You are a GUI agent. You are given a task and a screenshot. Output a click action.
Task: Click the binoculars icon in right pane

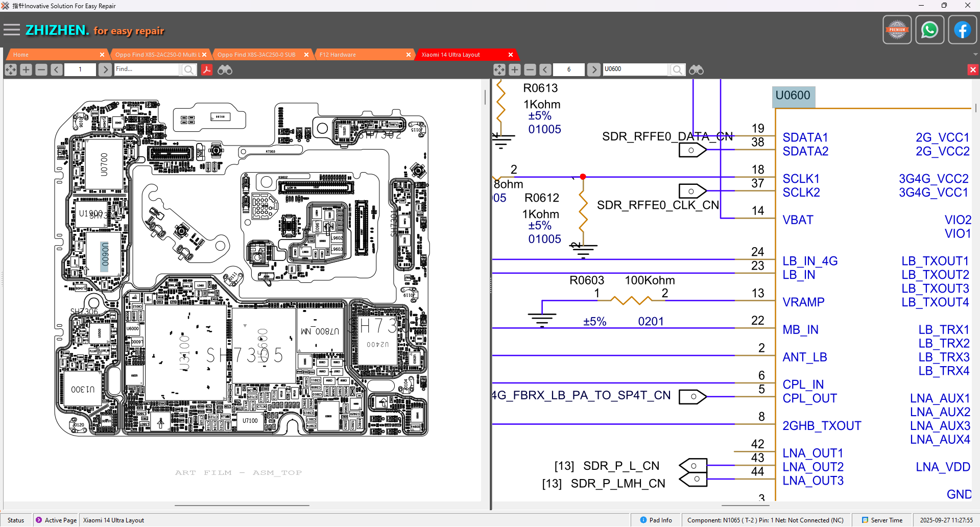696,69
